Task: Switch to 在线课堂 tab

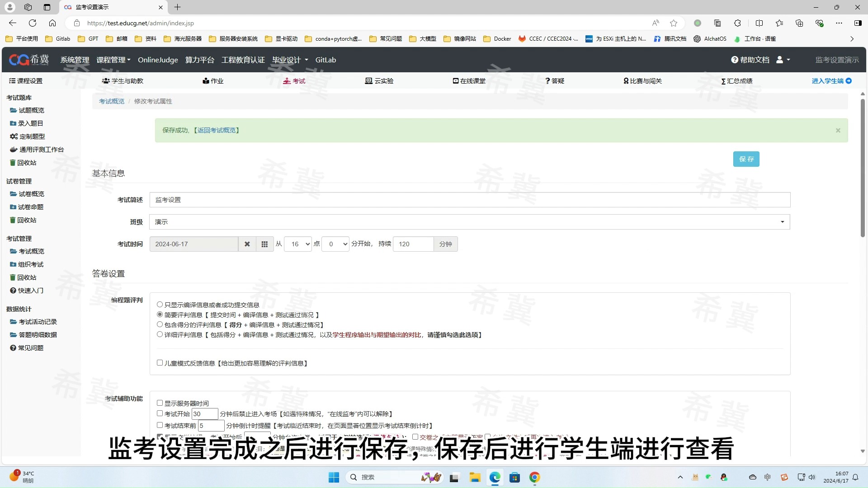Action: (469, 81)
